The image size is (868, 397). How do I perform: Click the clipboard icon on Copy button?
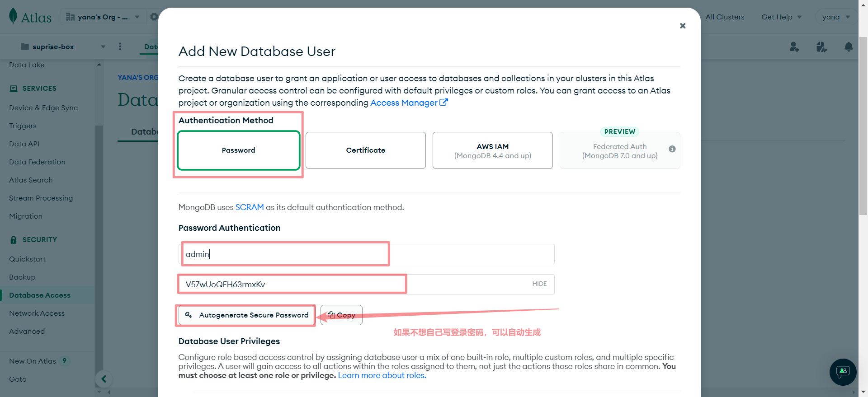[331, 315]
